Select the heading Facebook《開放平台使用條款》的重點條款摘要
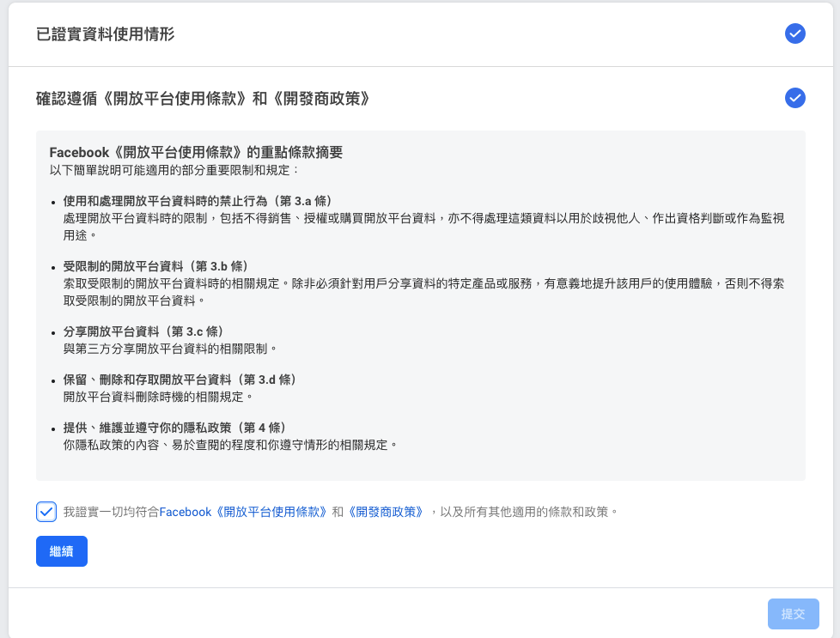 point(196,153)
